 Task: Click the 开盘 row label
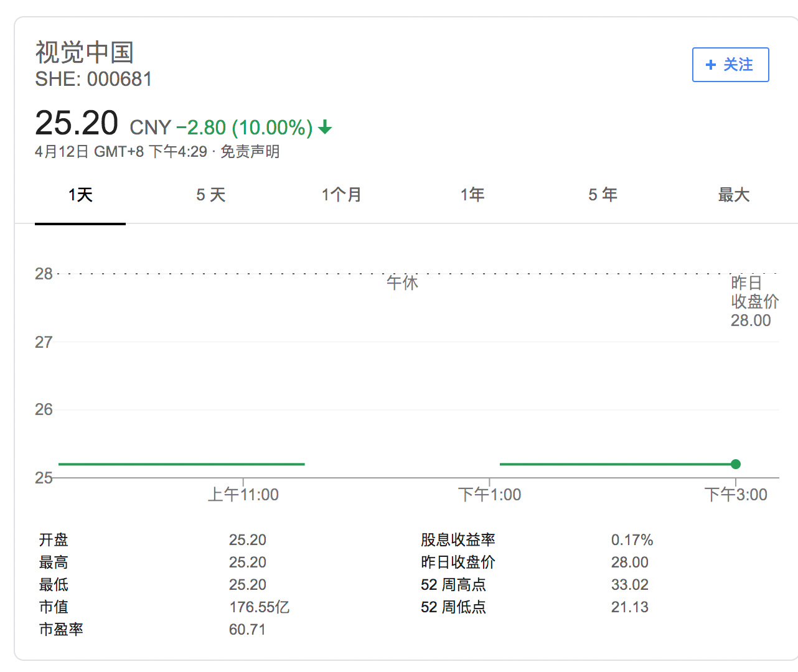pyautogui.click(x=54, y=539)
